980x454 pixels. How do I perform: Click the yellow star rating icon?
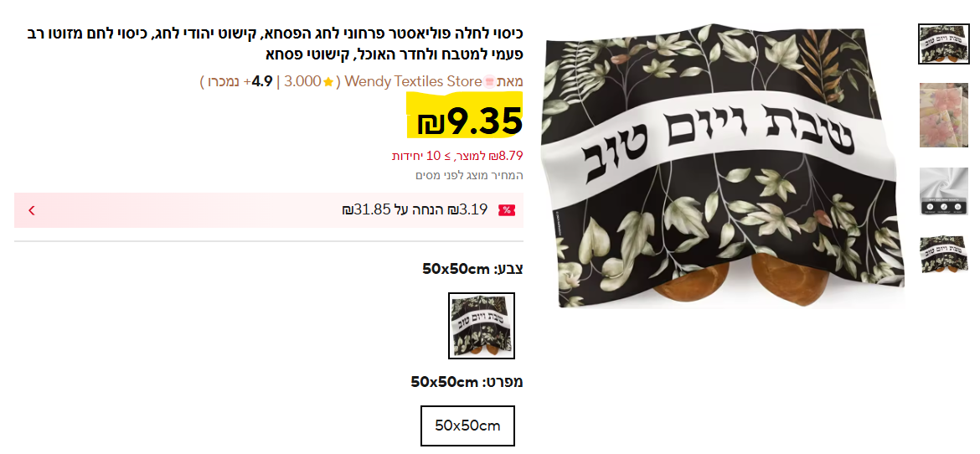328,82
